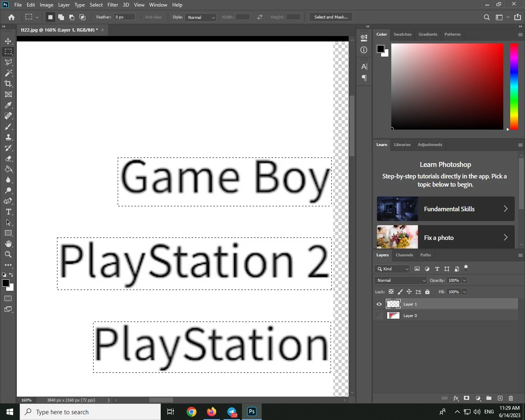Switch to the Libraries tab
The height and width of the screenshot is (420, 525).
[402, 145]
